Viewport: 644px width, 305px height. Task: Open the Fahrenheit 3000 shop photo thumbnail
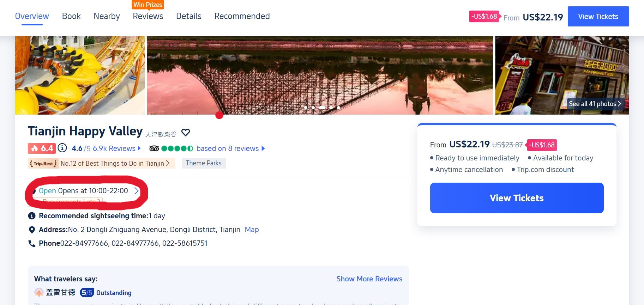tap(562, 75)
